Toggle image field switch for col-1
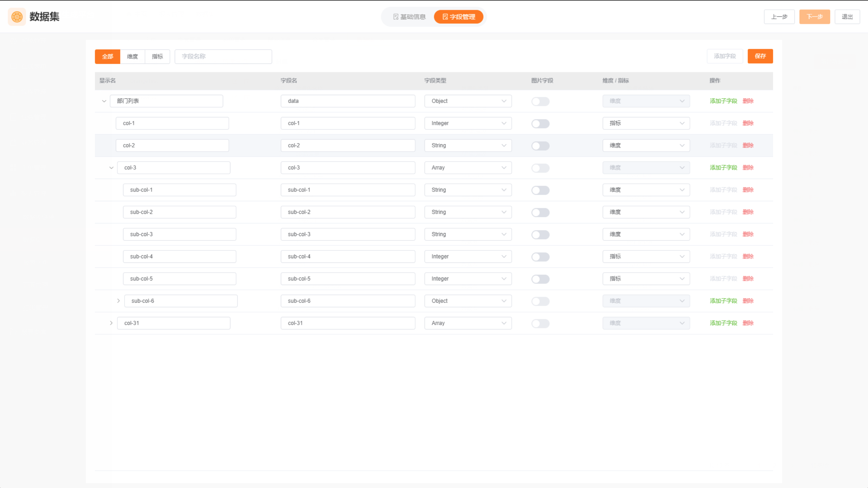This screenshot has height=488, width=868. point(540,124)
